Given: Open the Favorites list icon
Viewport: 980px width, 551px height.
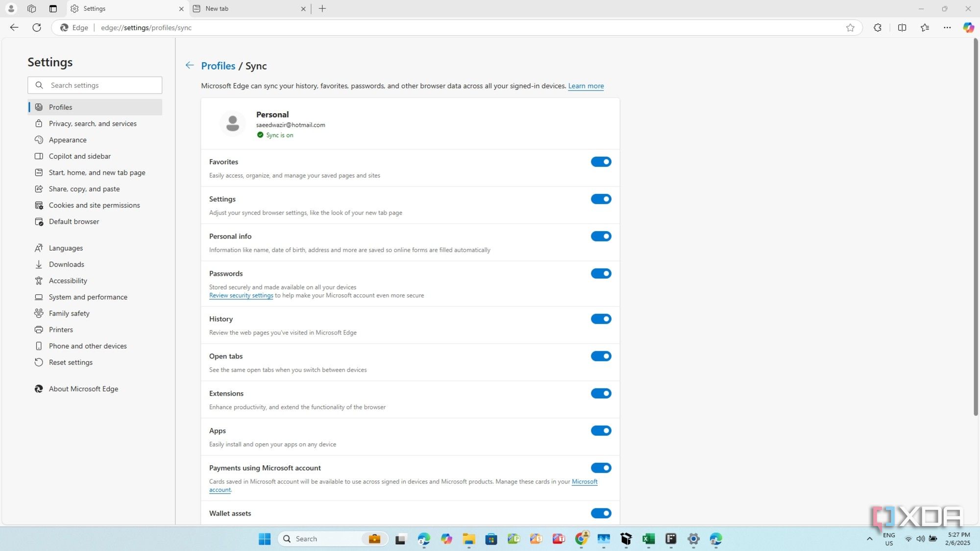Looking at the screenshot, I should 925,27.
